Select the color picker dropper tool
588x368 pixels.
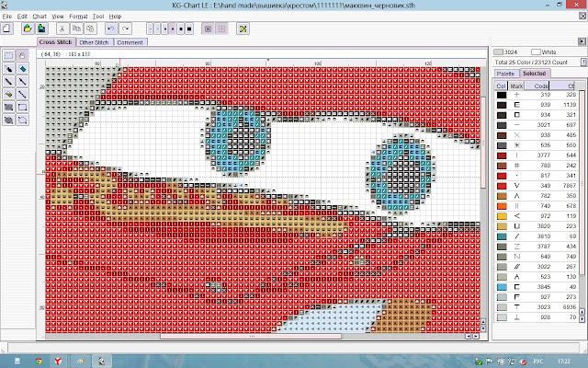9,69
